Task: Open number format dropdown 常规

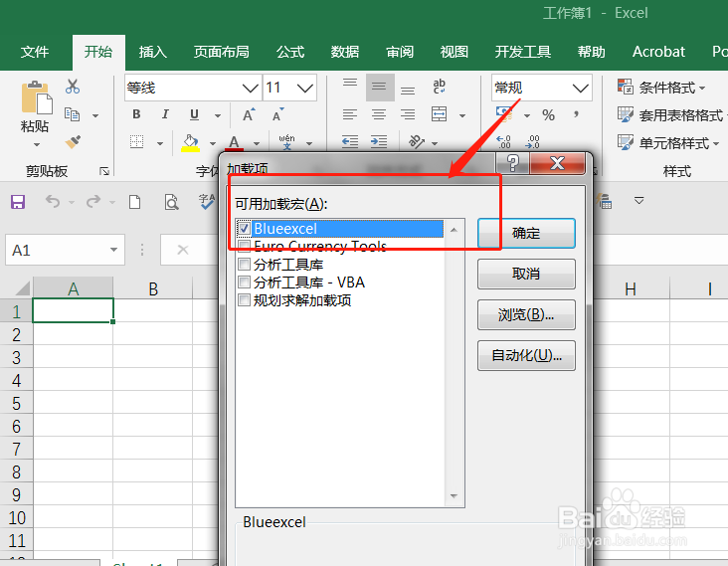Action: coord(580,88)
